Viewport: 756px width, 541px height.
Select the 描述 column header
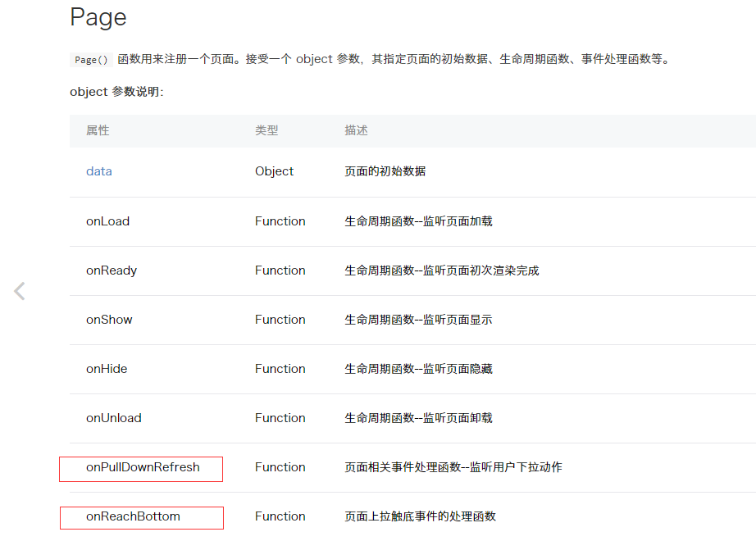click(356, 130)
